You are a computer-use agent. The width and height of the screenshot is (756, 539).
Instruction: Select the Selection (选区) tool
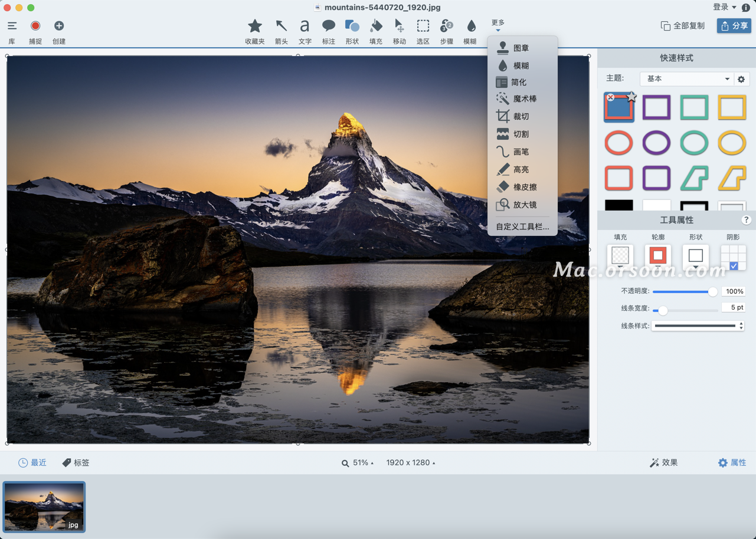pos(423,26)
